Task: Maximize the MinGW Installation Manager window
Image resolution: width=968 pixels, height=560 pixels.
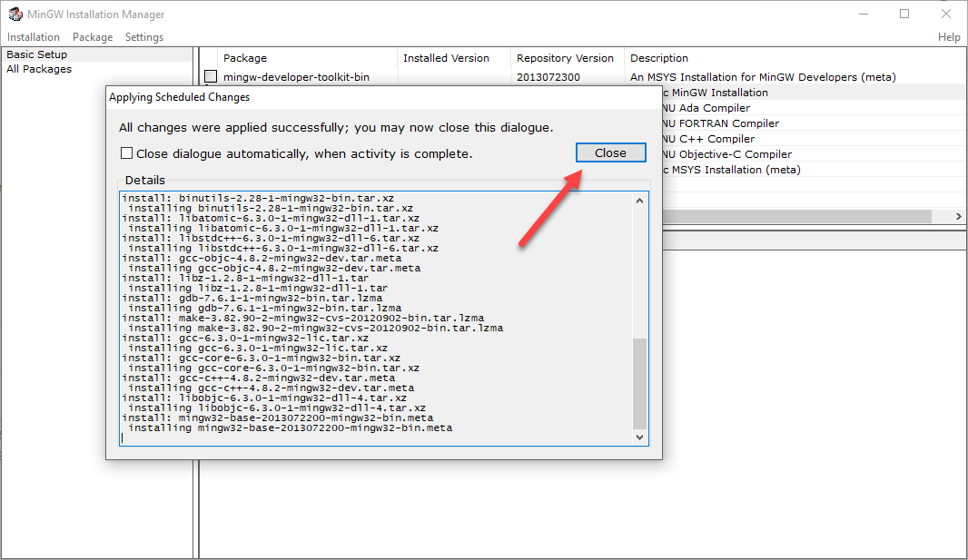Action: 904,14
